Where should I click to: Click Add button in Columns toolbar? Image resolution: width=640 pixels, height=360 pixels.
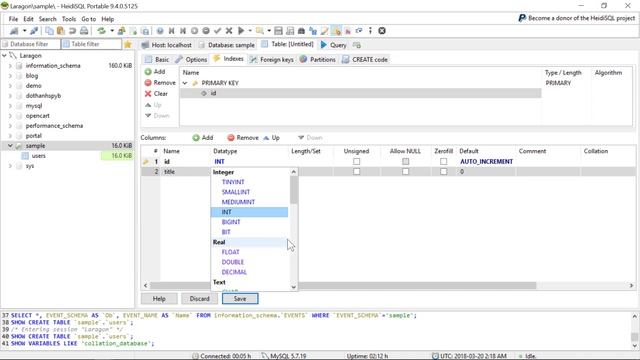[x=203, y=138]
